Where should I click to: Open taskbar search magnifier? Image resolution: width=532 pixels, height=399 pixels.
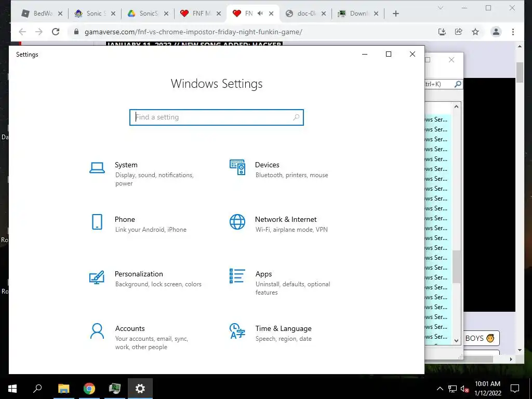pyautogui.click(x=37, y=389)
